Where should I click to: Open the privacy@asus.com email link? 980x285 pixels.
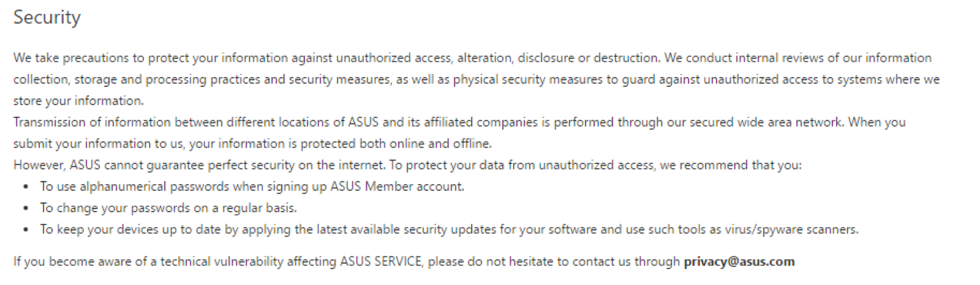(739, 262)
